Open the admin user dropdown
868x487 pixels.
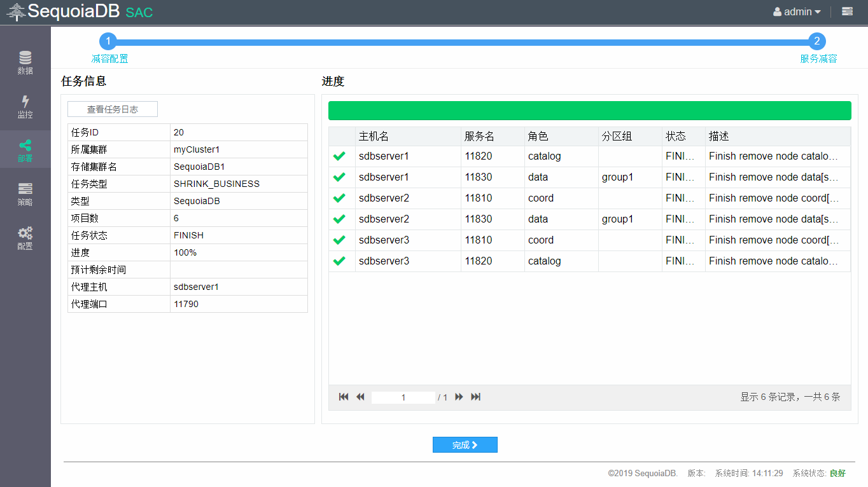(797, 11)
